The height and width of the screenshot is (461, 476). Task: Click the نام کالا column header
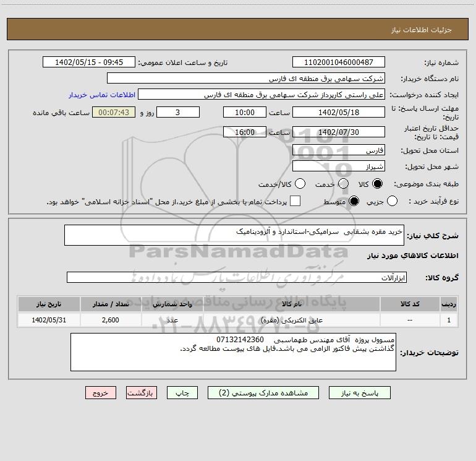pyautogui.click(x=291, y=304)
